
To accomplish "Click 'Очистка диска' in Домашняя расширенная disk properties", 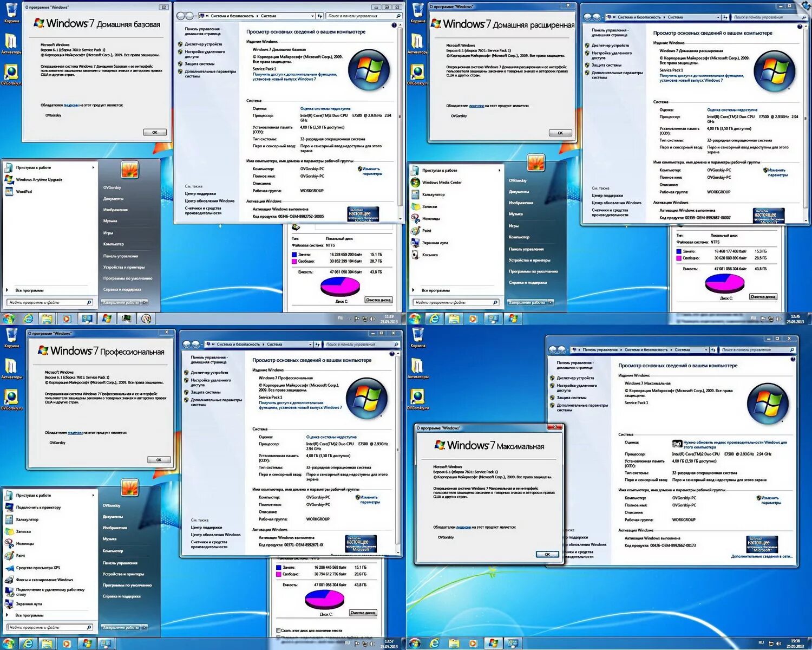I will tap(763, 297).
